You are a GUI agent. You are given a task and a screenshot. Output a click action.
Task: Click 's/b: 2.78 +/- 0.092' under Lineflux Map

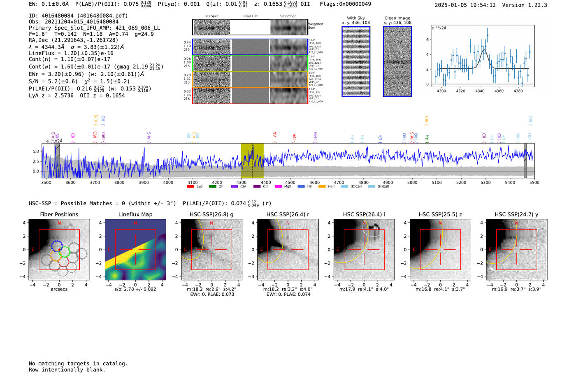tap(135, 289)
